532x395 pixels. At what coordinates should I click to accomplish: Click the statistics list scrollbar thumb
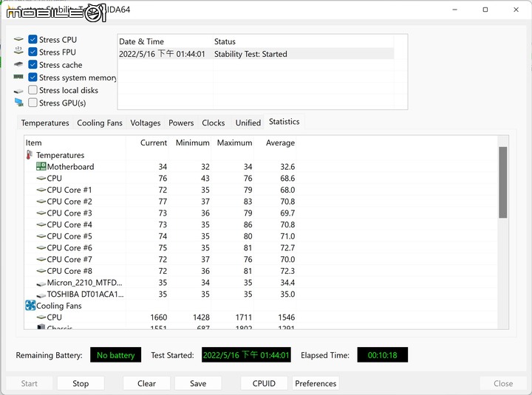point(503,182)
